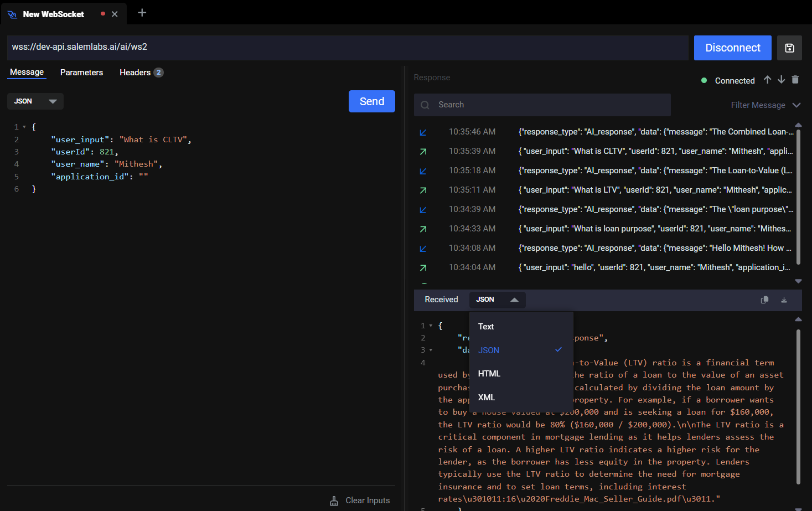Open the message body JSON type dropdown
Viewport: 812px width, 511px height.
[x=35, y=101]
